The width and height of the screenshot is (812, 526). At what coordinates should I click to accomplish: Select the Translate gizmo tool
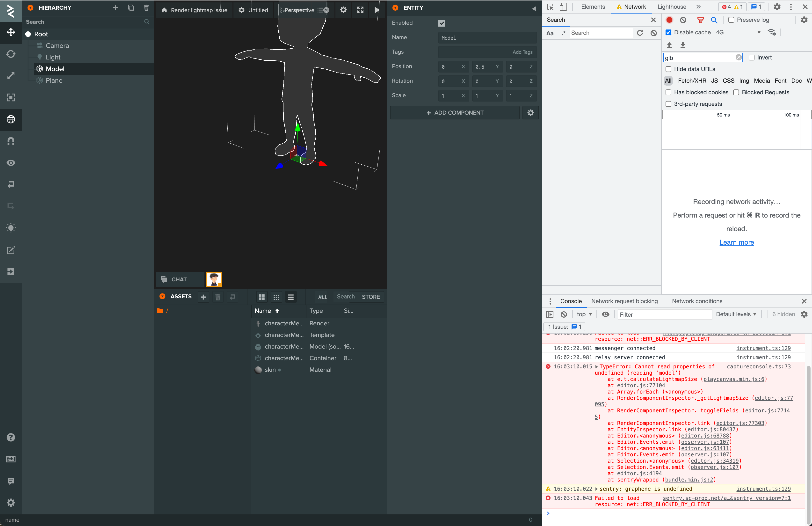[11, 32]
